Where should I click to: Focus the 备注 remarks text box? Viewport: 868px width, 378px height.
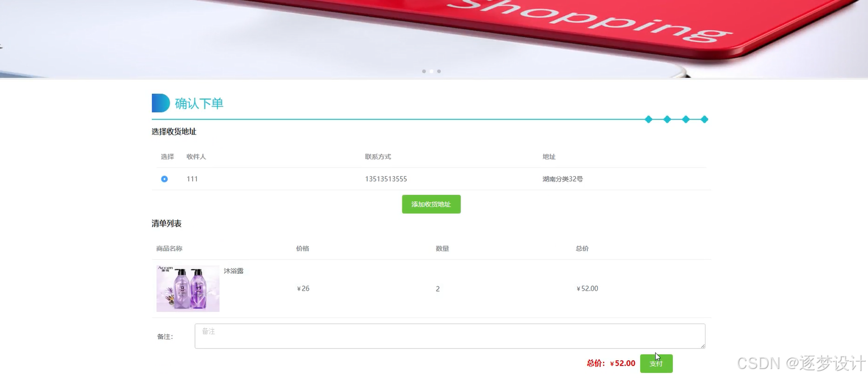coord(449,336)
